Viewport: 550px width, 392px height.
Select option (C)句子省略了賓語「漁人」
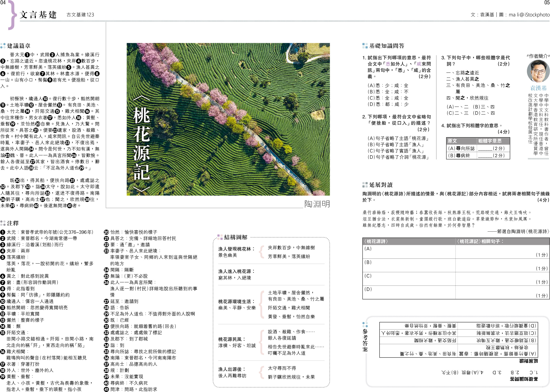396,151
